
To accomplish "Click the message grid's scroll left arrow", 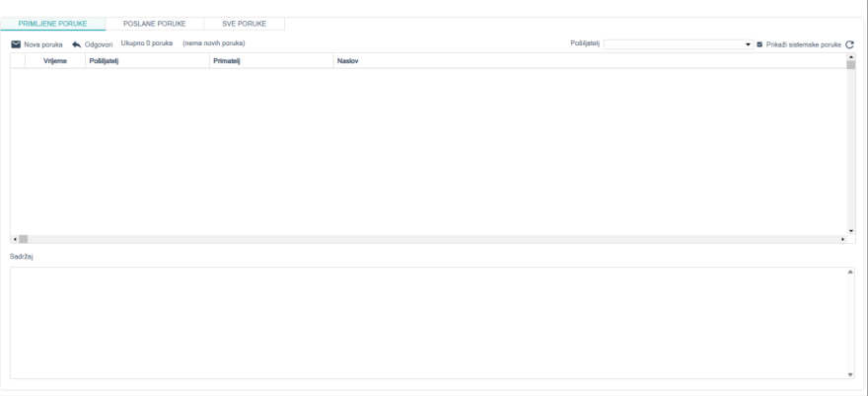I will click(x=14, y=239).
